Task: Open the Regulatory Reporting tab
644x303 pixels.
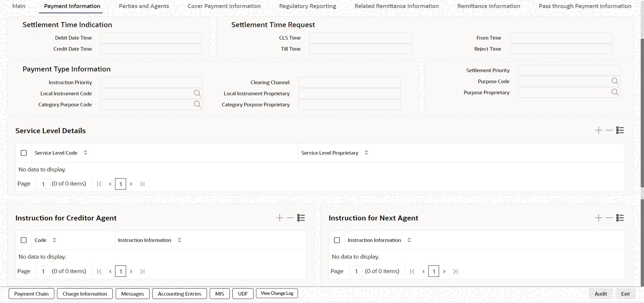Action: click(x=308, y=6)
